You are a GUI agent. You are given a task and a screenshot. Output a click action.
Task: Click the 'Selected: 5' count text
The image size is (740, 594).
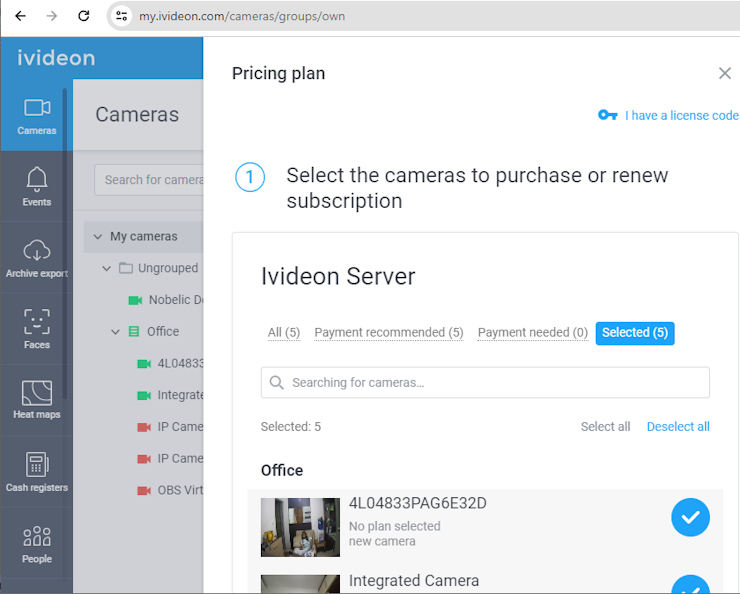point(291,427)
